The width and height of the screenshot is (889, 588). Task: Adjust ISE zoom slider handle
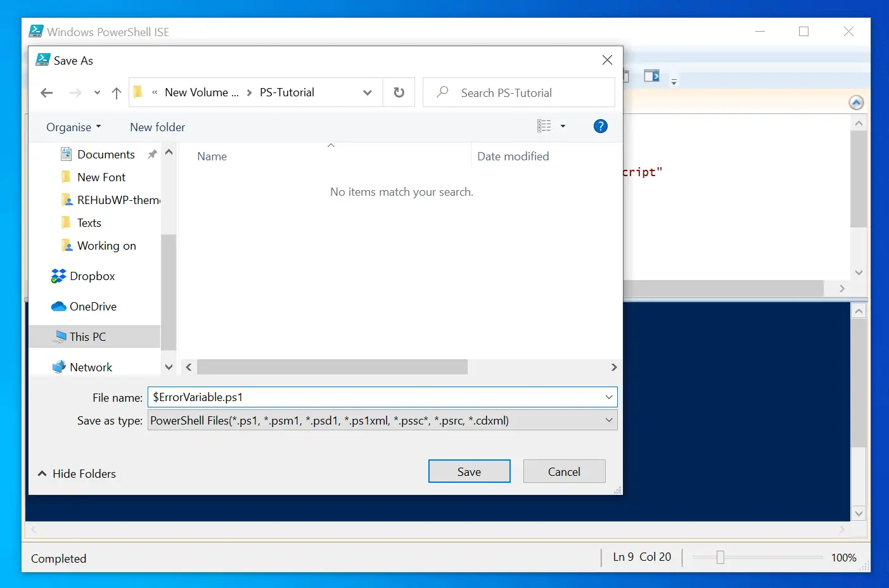point(720,557)
